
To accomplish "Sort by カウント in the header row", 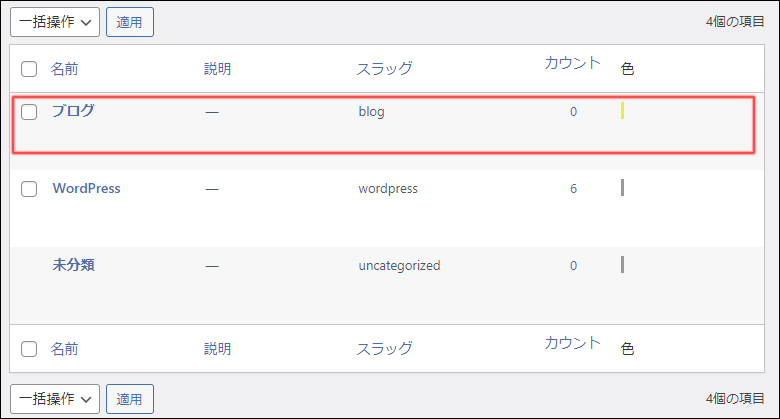I will (572, 63).
